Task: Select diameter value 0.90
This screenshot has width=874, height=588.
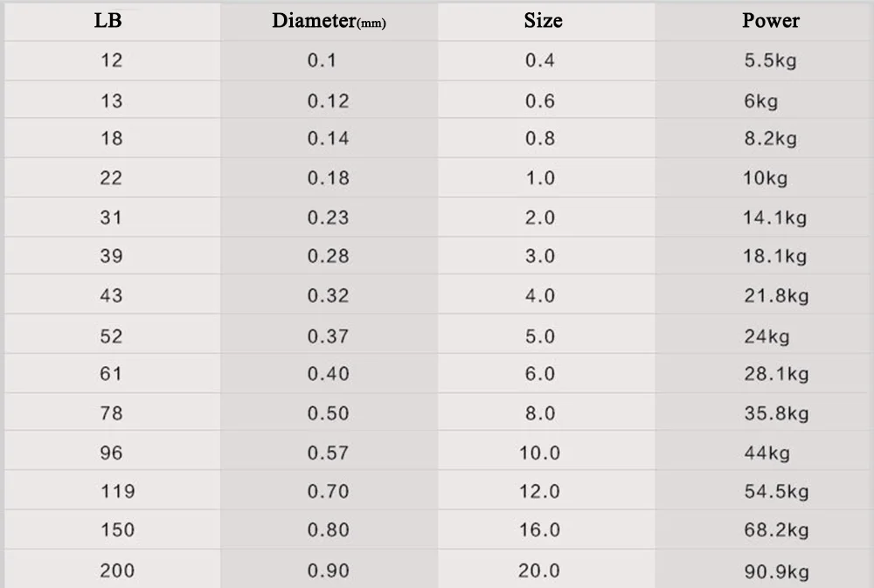Action: [x=328, y=571]
